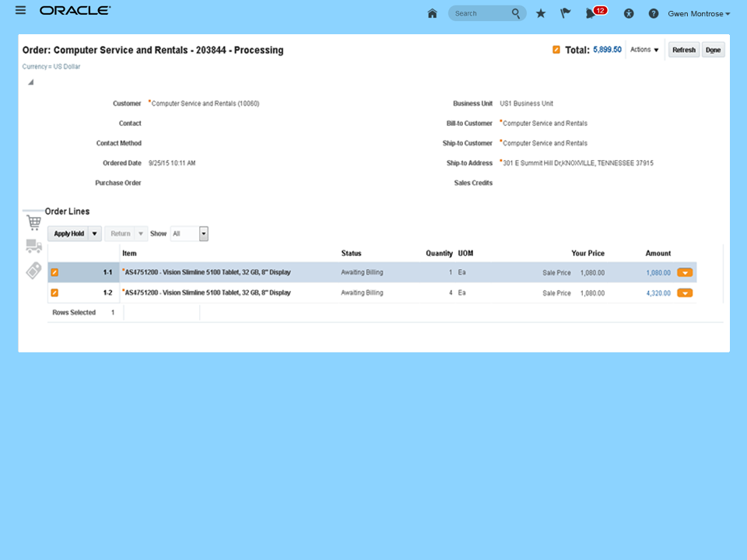Click the Sale Price 1,080.00 on line 1-2
The height and width of the screenshot is (560, 747).
[573, 293]
